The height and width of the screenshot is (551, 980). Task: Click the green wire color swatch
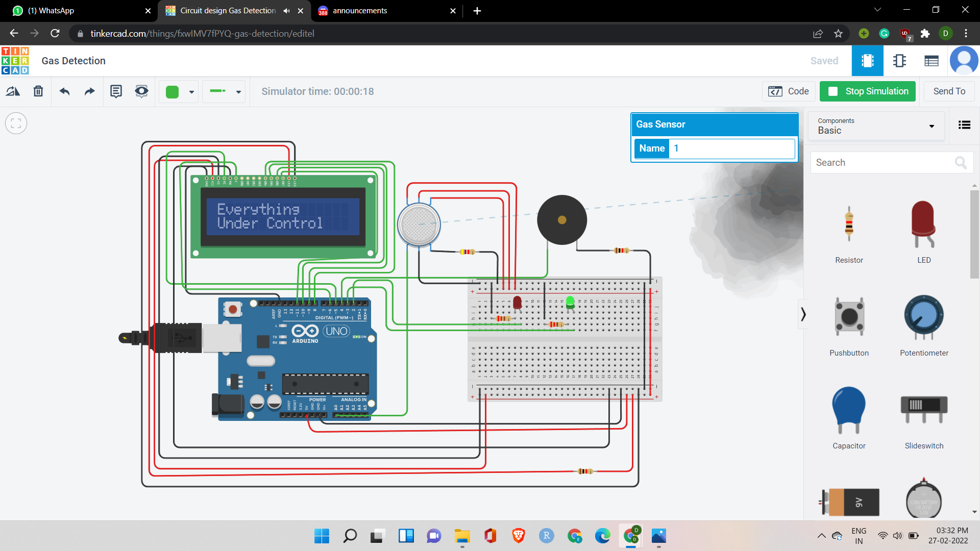pos(173,92)
